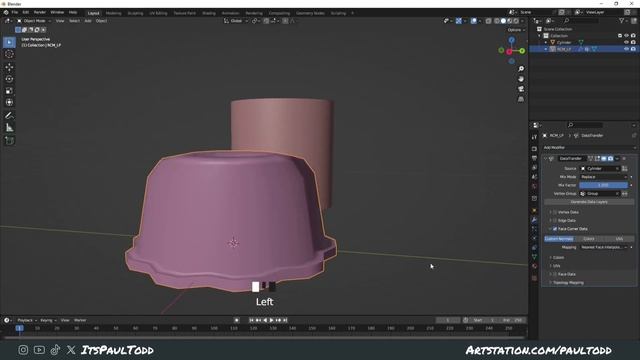Select the Rotate tool
This screenshot has height=360, width=640.
click(x=9, y=79)
